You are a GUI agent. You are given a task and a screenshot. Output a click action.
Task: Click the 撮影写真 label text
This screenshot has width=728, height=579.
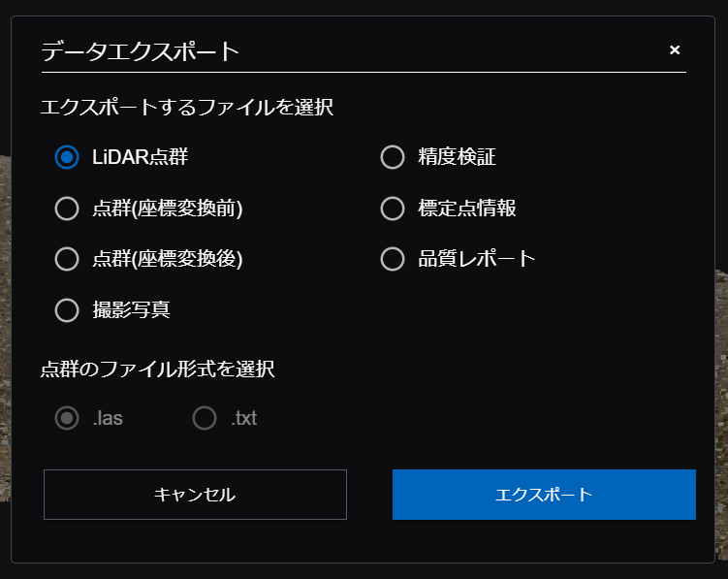click(132, 310)
